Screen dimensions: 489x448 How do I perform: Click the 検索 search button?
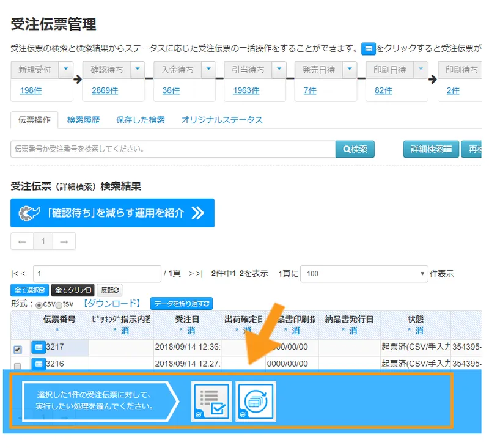click(x=355, y=149)
